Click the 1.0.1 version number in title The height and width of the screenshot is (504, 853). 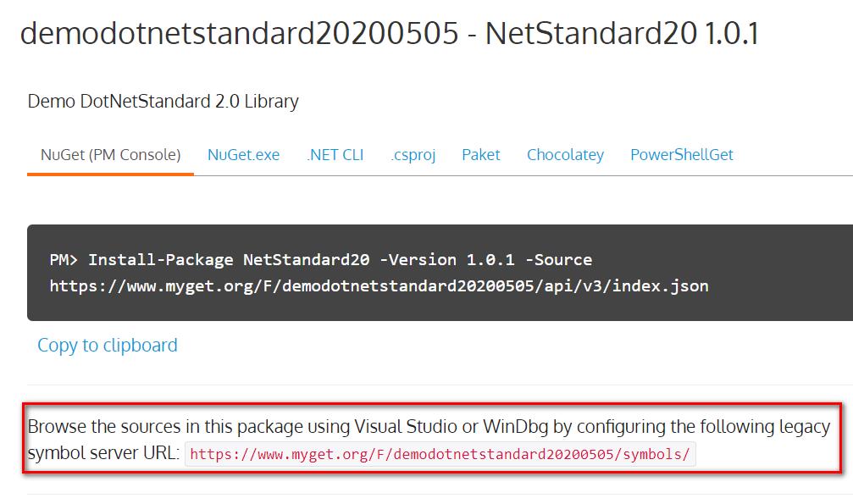pos(731,34)
